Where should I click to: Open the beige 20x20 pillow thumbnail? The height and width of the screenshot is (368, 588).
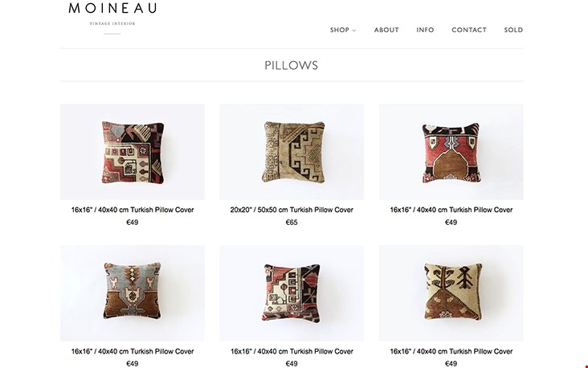(x=292, y=152)
